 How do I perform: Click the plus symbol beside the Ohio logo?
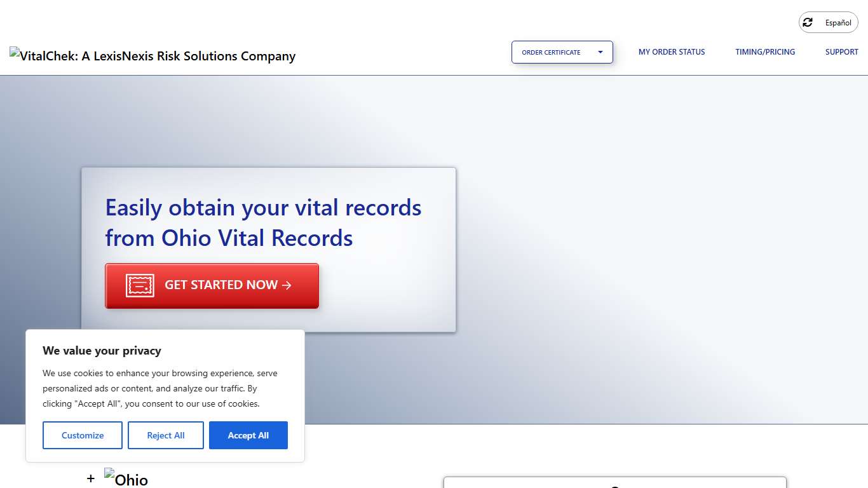click(x=91, y=478)
